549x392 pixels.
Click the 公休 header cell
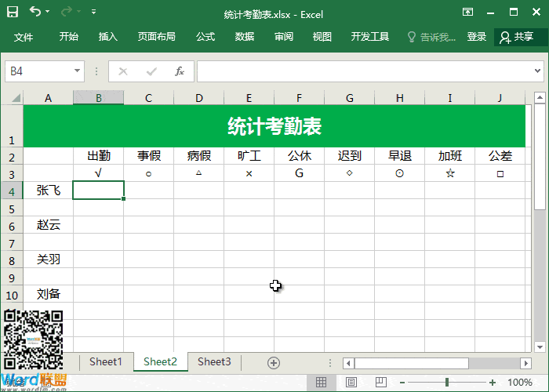click(x=300, y=156)
